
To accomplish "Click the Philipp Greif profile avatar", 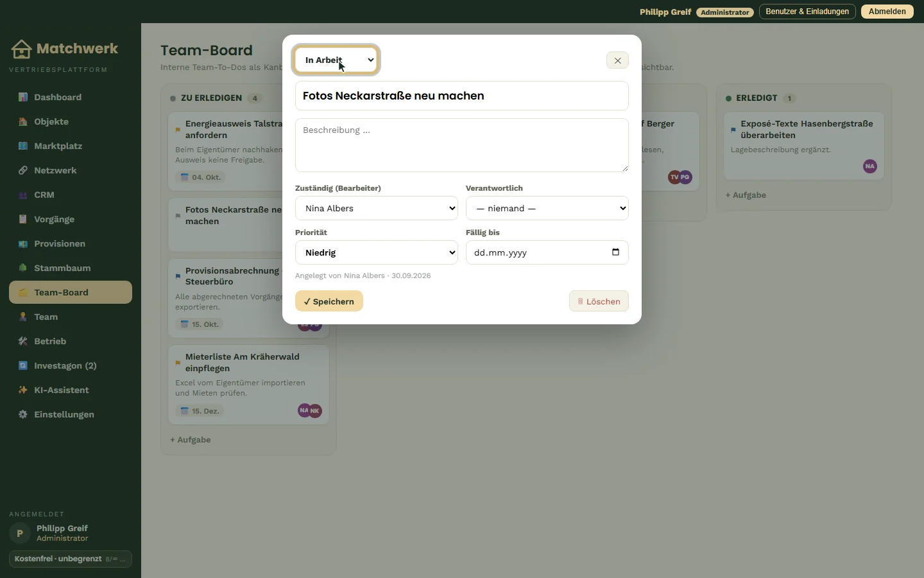I will coord(20,533).
